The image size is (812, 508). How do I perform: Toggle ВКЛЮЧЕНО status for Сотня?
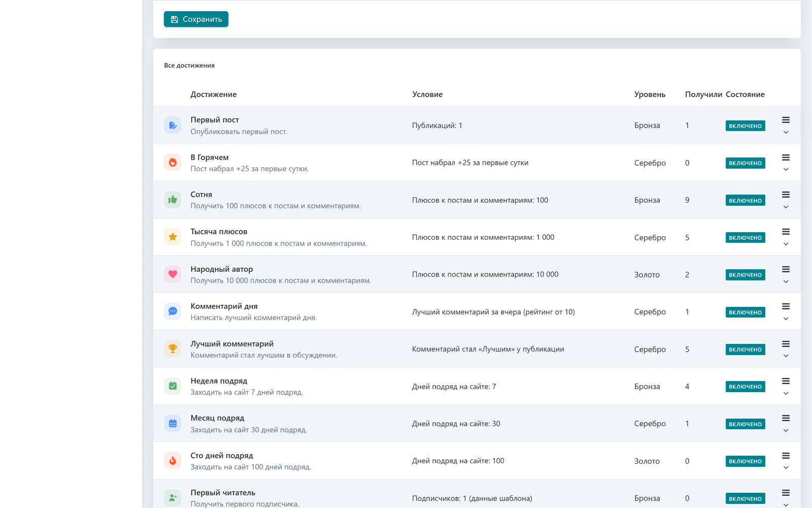pyautogui.click(x=745, y=201)
